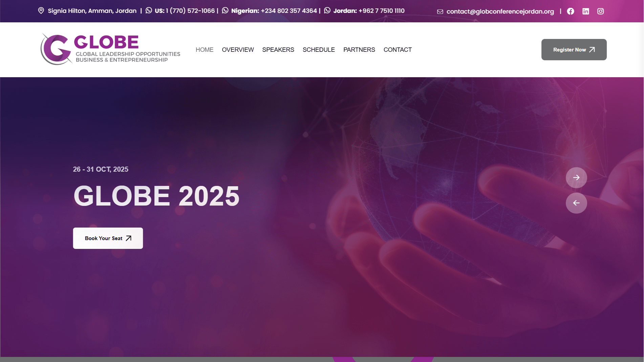View the SCHEDULE page
Viewport: 644px width, 362px height.
click(x=319, y=50)
